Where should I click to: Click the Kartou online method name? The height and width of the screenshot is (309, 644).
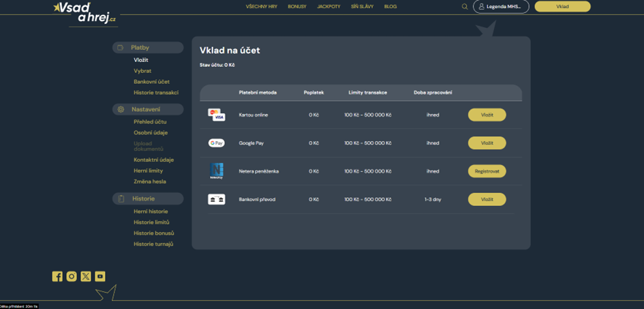254,115
